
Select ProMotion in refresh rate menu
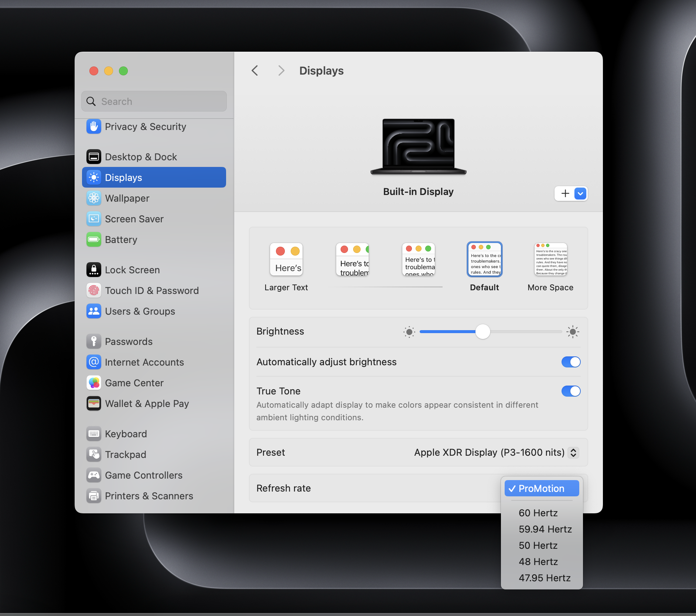542,489
